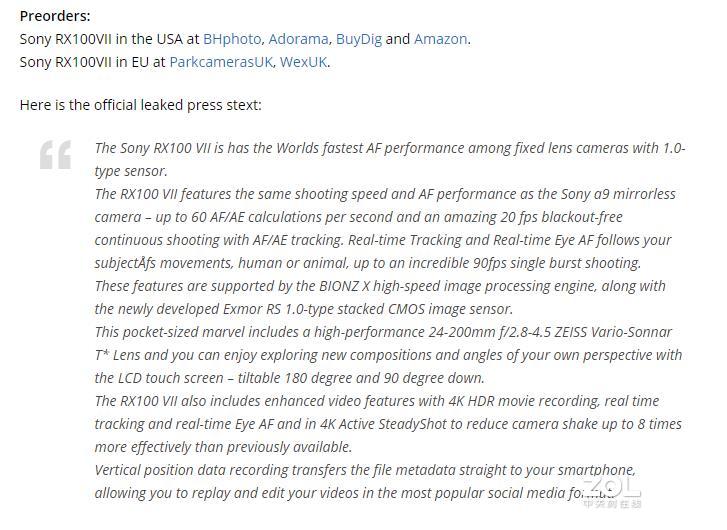Click the 'Sony RX100VII in EU' text

pos(92,62)
